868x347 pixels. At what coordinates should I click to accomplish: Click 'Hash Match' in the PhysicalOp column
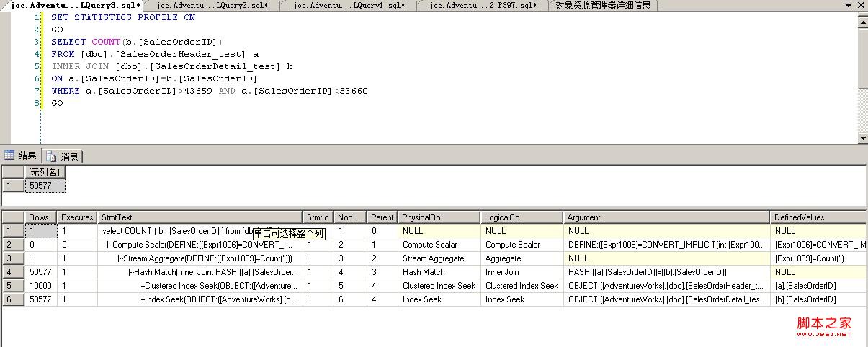(x=439, y=272)
